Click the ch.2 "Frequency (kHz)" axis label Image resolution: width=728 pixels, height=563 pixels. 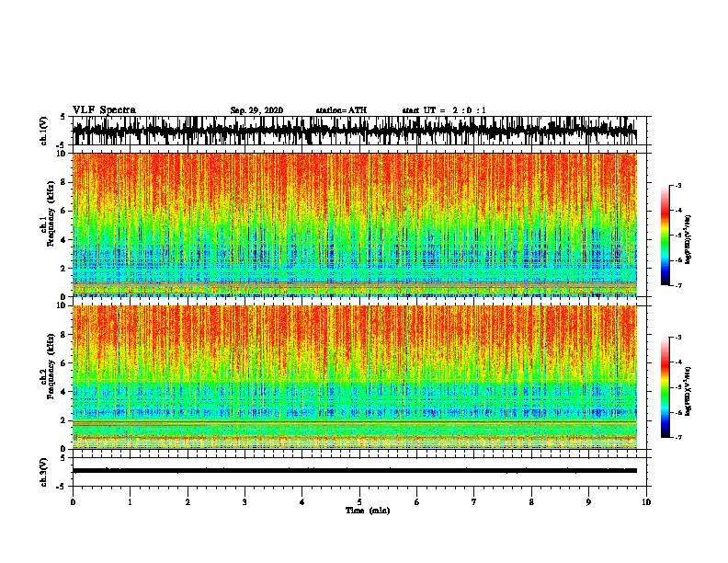coord(51,366)
